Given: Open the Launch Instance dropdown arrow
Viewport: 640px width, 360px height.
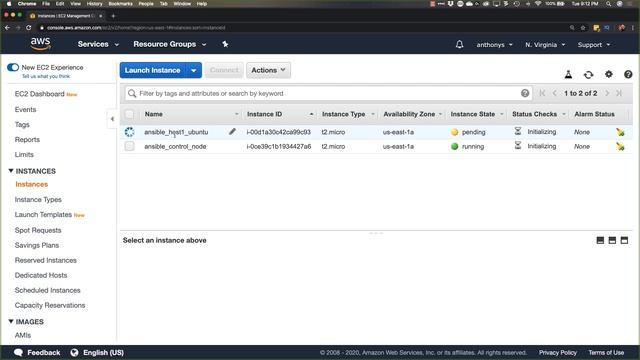Looking at the screenshot, I should point(194,70).
